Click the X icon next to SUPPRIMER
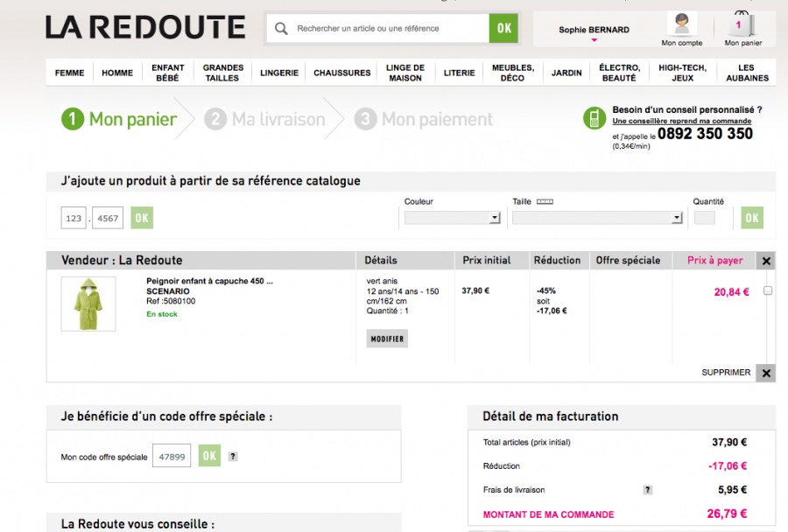Viewport: 788px width, 532px height. [766, 373]
